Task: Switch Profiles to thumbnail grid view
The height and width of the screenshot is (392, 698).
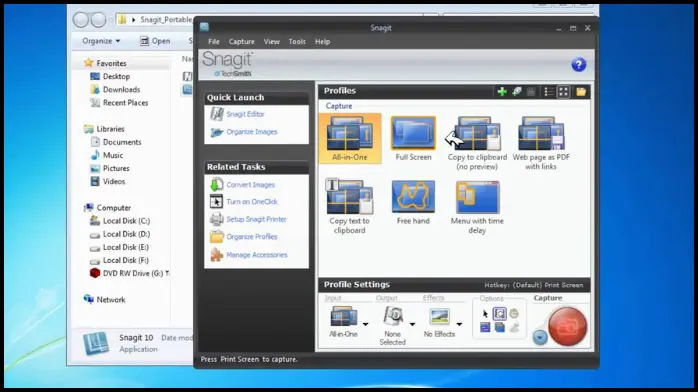Action: tap(563, 92)
